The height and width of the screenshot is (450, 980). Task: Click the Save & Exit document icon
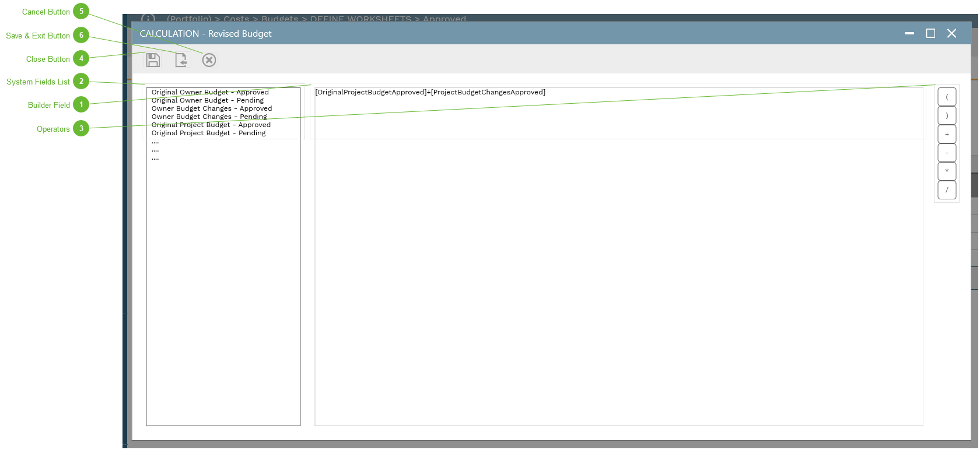click(x=181, y=60)
